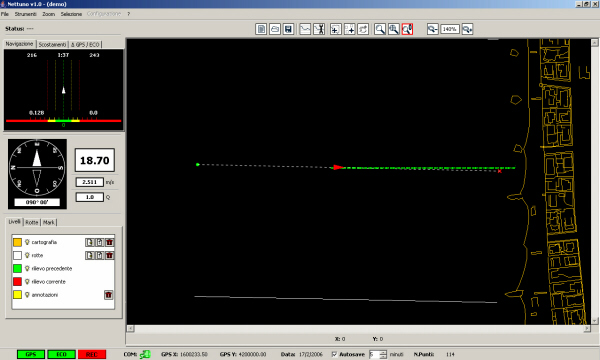Click the red-highlighted zoom icon
This screenshot has width=600, height=360.
pyautogui.click(x=407, y=29)
